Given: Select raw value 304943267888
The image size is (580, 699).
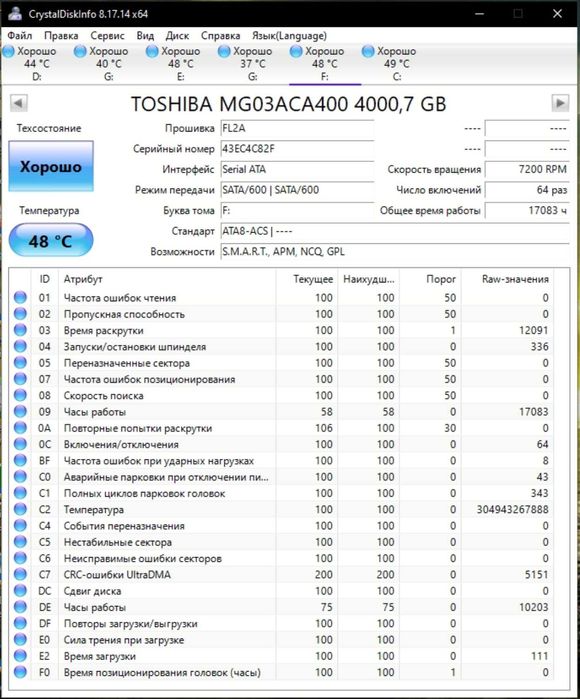Looking at the screenshot, I should tap(512, 510).
